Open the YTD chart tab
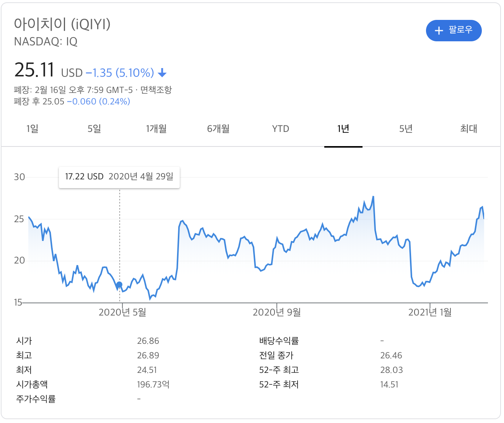The width and height of the screenshot is (504, 423). click(281, 129)
